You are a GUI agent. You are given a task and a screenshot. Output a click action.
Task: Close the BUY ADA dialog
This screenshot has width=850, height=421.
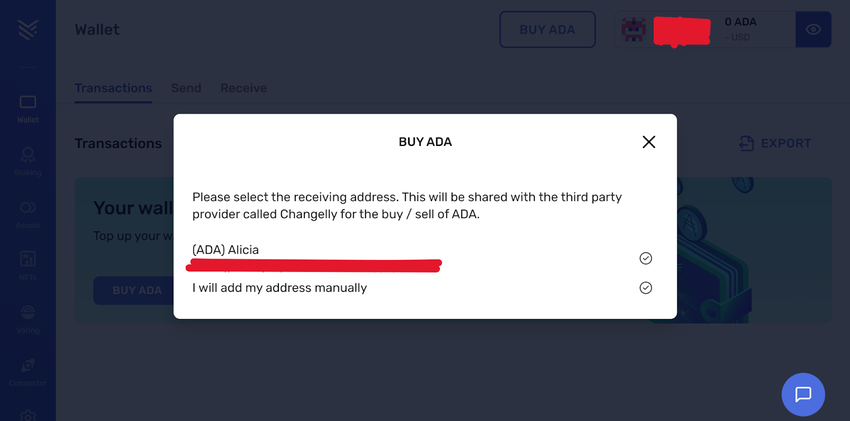point(649,142)
